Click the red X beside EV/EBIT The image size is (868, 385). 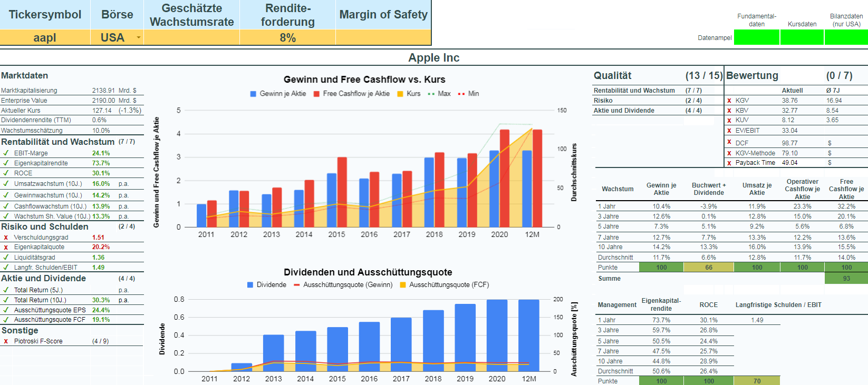(x=729, y=131)
